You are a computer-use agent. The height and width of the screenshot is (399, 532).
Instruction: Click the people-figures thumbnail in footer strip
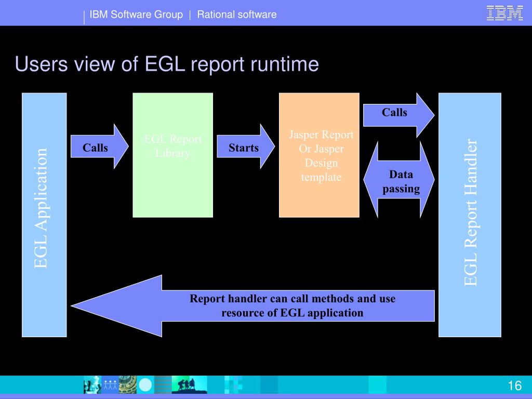(x=110, y=385)
